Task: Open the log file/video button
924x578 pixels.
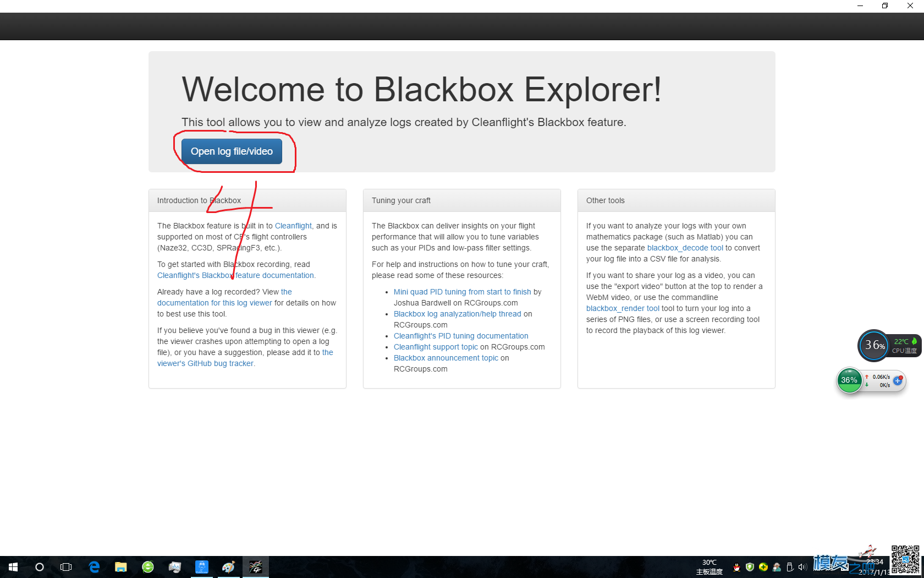Action: pos(232,151)
